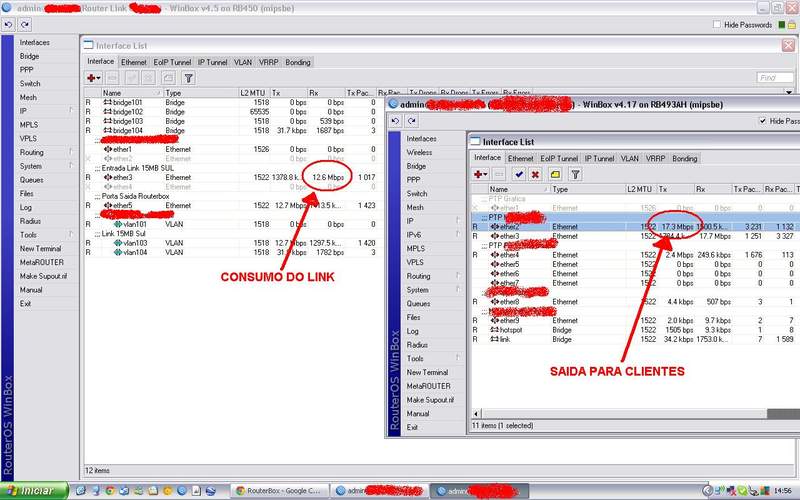The width and height of the screenshot is (800, 500).
Task: Click the first admin WinBox taskbar button
Action: point(380,491)
